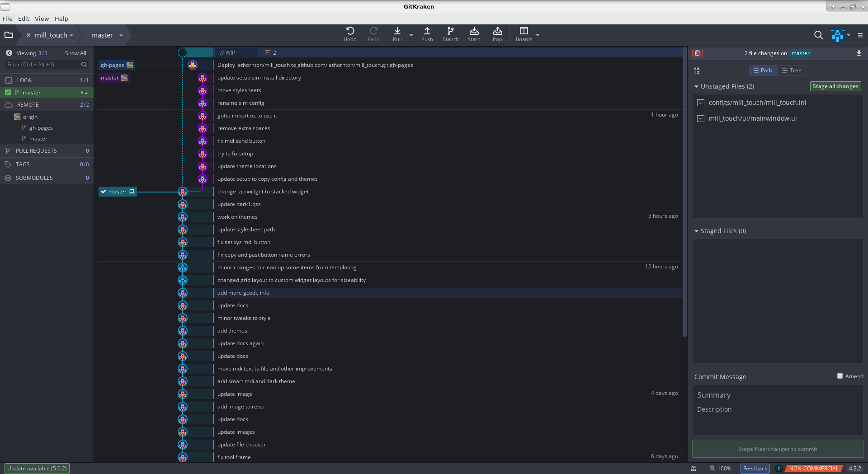Click Update available (5.0.2) notice
This screenshot has width=868, height=474.
point(37,469)
